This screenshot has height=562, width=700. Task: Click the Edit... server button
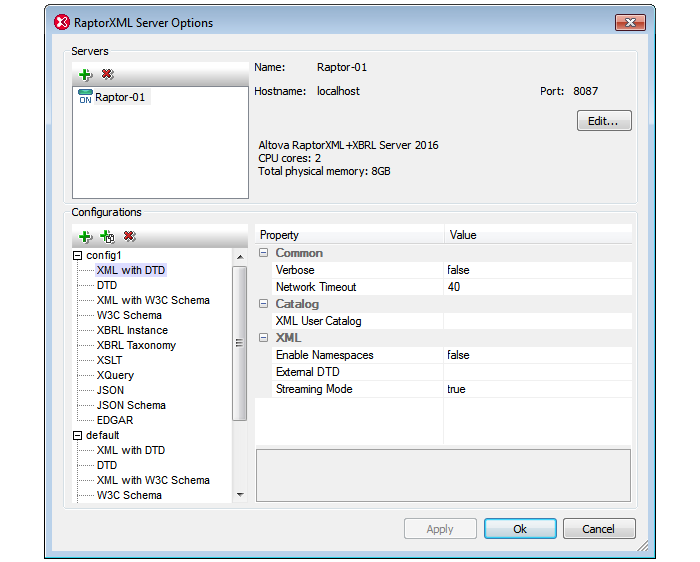click(x=603, y=121)
